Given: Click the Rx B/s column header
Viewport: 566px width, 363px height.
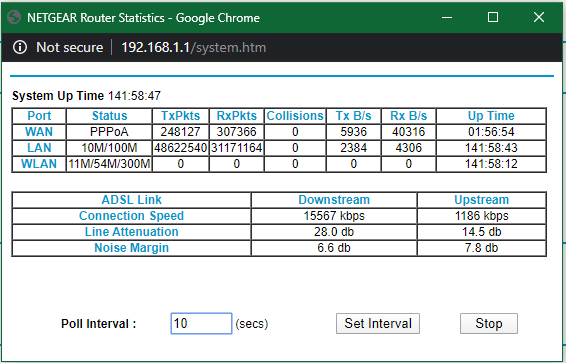Looking at the screenshot, I should (x=409, y=116).
